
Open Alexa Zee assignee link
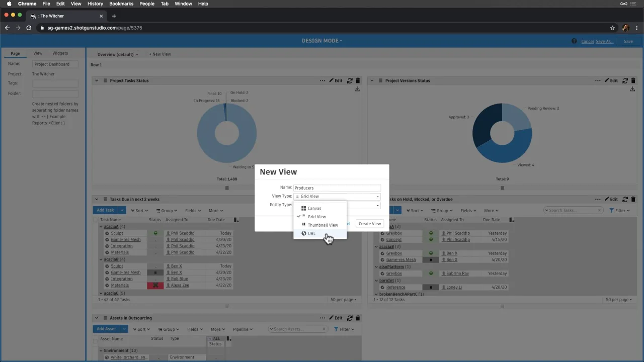(180, 286)
